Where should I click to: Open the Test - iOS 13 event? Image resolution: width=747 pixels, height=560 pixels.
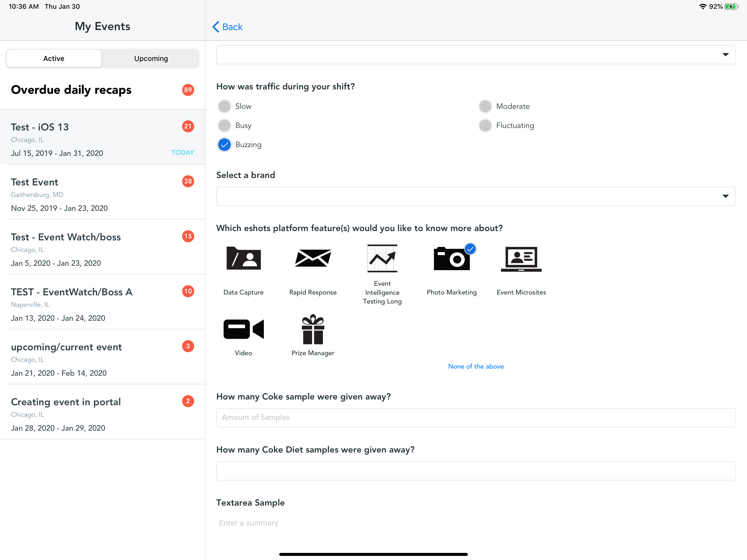[103, 137]
